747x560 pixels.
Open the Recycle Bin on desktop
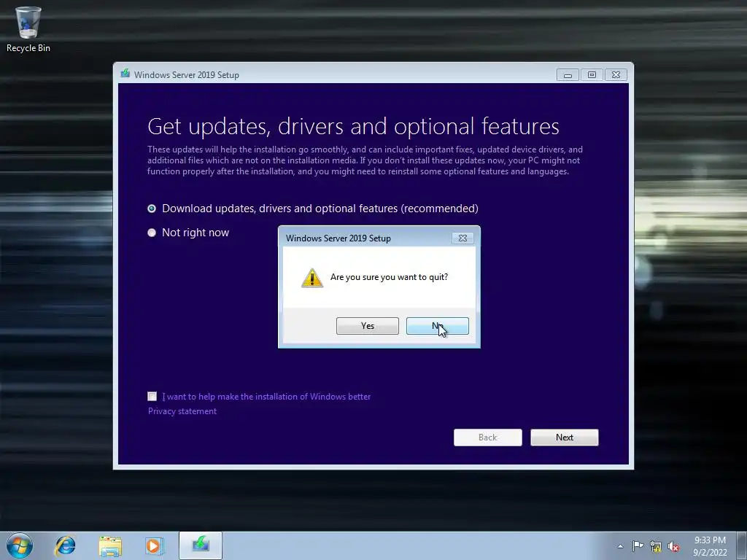[28, 28]
